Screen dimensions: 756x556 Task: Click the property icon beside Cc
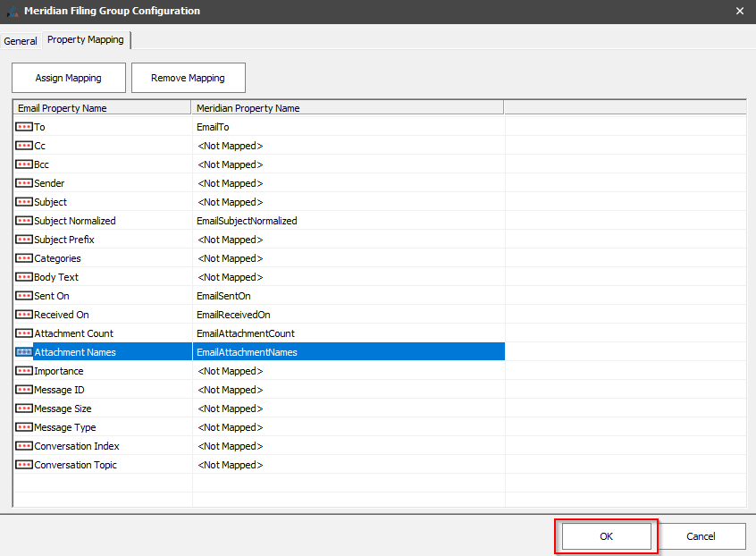coord(23,146)
